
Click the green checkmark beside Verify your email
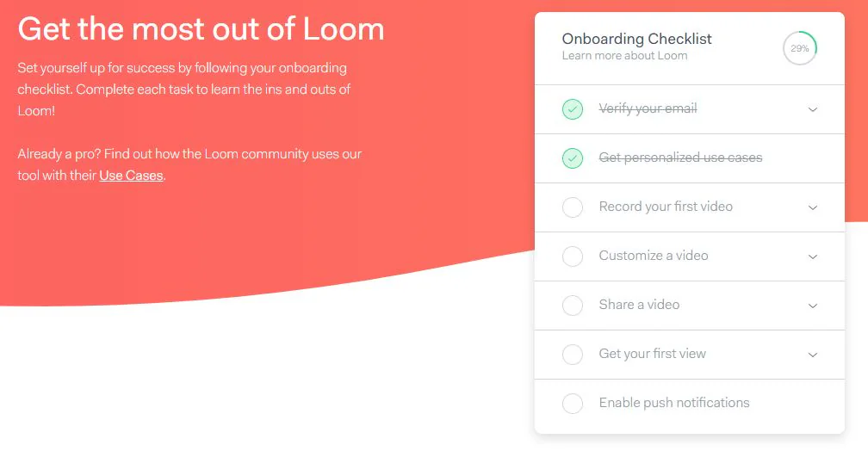click(573, 109)
